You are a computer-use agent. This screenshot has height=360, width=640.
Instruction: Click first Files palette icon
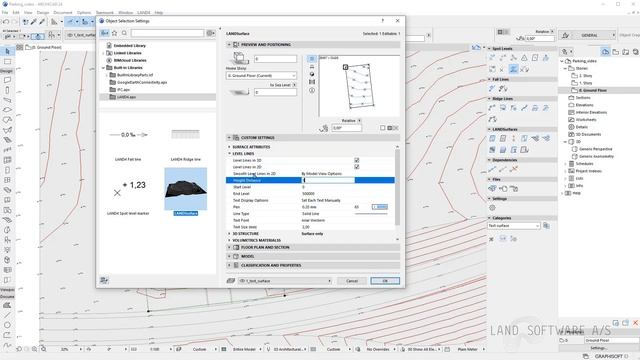[492, 189]
